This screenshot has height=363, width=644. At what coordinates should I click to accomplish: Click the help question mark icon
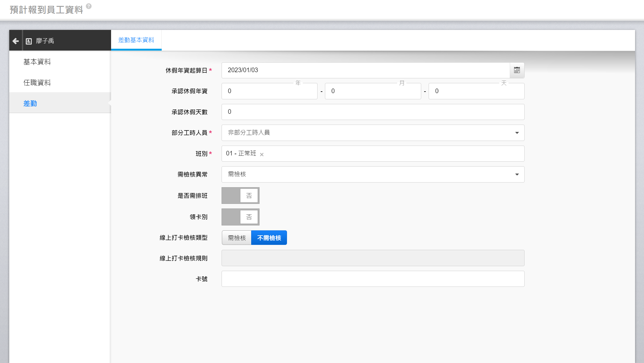[89, 6]
